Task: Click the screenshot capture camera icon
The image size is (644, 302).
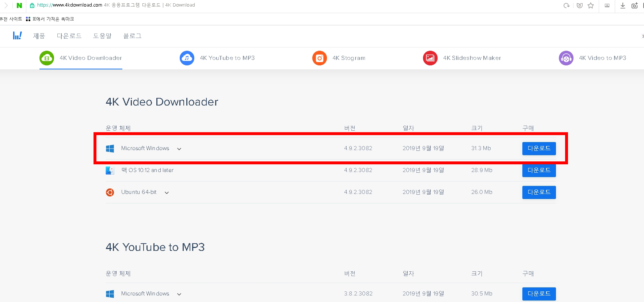Action: tap(635, 5)
